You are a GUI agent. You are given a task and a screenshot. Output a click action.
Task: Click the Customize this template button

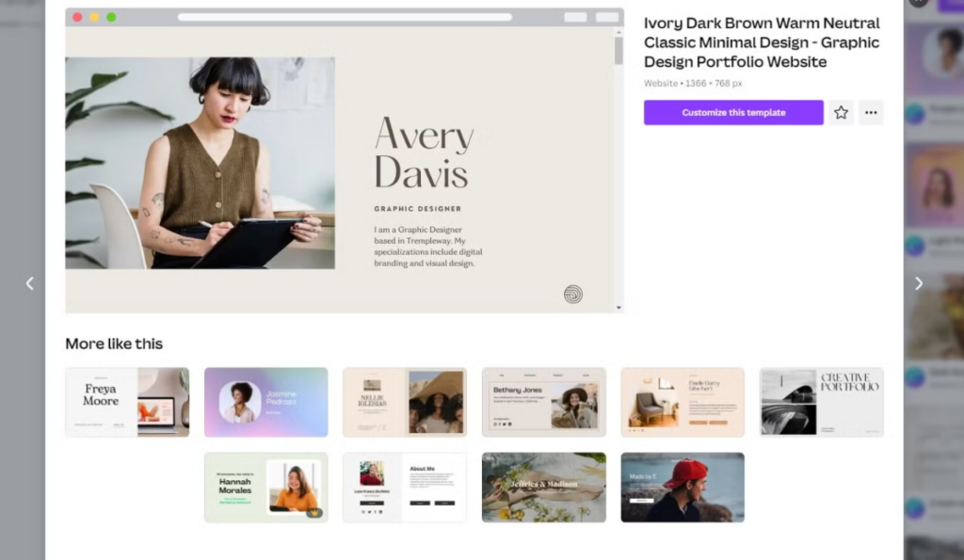point(733,113)
